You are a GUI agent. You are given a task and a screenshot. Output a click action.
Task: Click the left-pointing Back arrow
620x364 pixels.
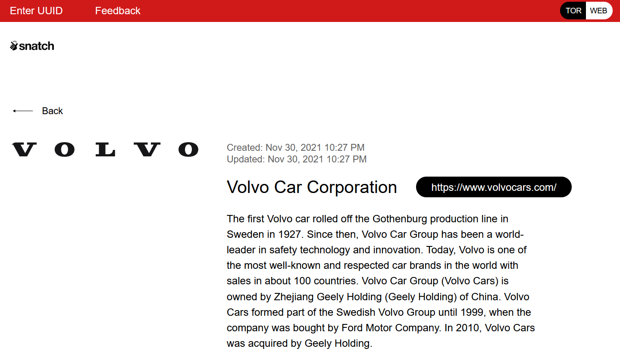pos(23,111)
